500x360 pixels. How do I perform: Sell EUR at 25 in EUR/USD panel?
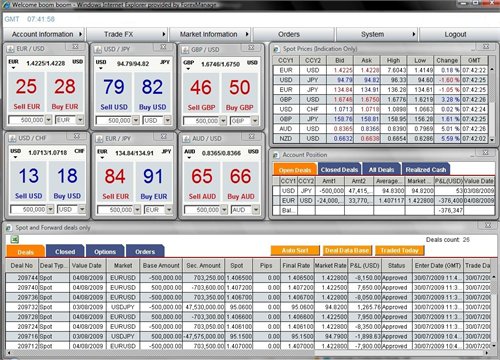[x=26, y=92]
